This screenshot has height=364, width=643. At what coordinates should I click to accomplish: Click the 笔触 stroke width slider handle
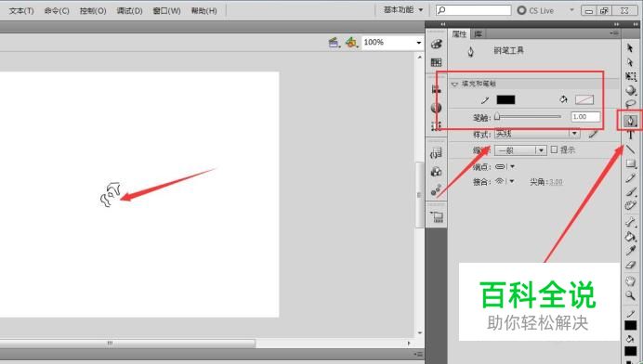497,117
